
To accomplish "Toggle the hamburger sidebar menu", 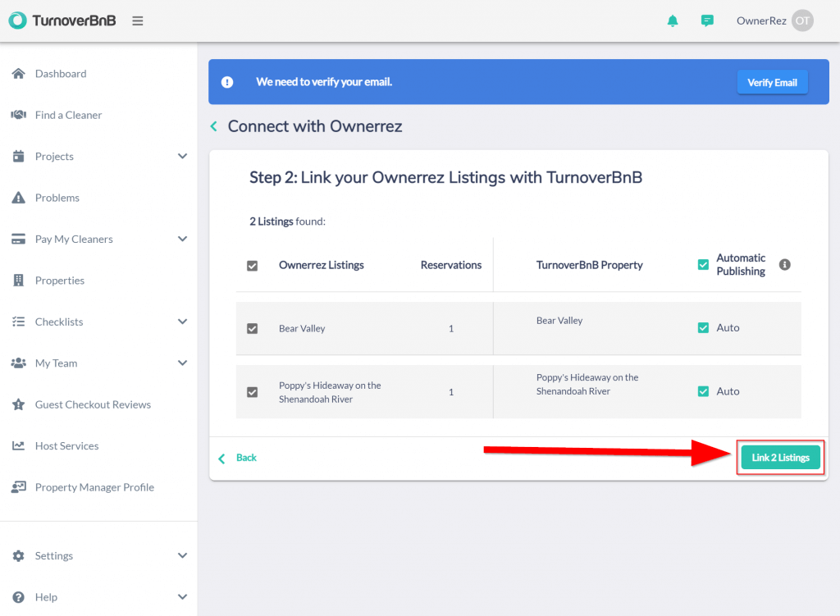I will point(138,21).
